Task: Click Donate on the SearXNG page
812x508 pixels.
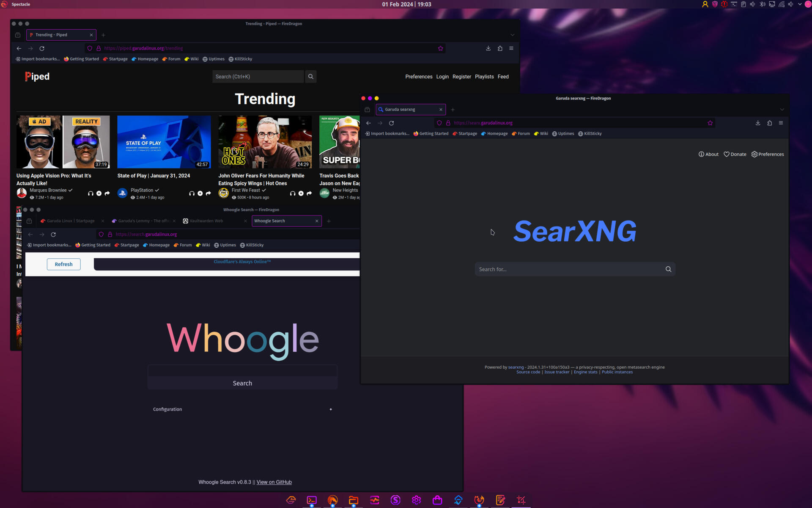Action: (735, 154)
